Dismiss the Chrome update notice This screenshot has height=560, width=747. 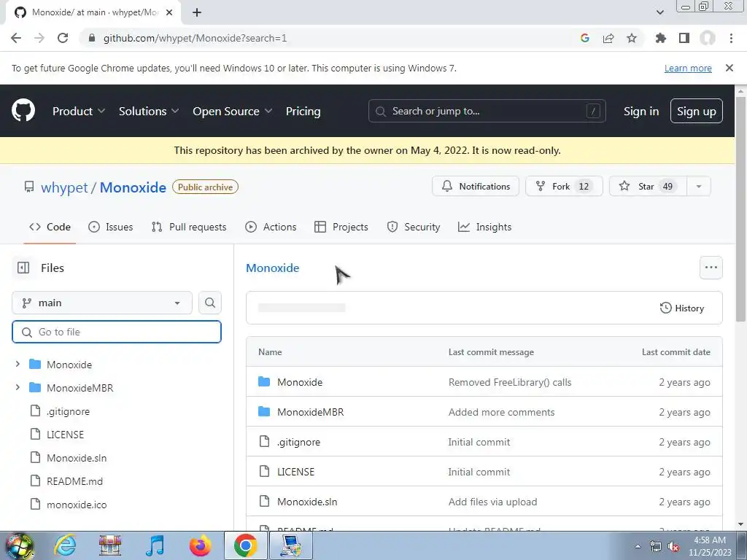pos(729,68)
